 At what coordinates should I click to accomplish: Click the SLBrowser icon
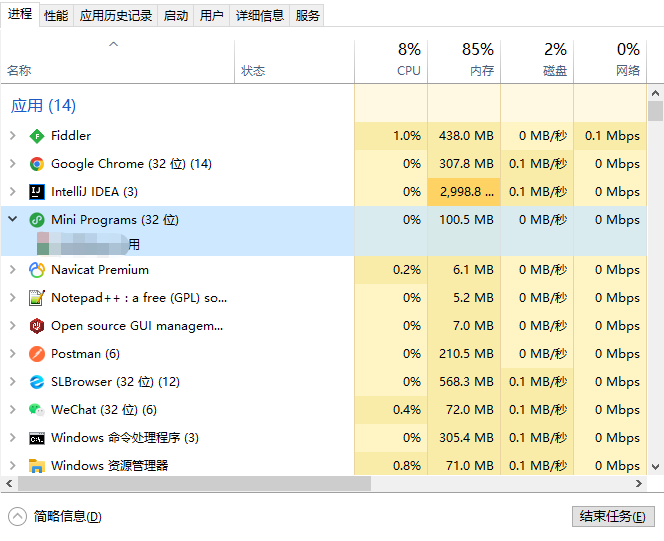coord(37,382)
